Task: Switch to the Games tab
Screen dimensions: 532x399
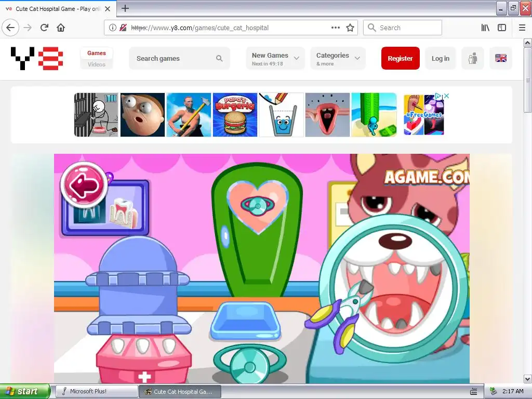Action: [96, 53]
